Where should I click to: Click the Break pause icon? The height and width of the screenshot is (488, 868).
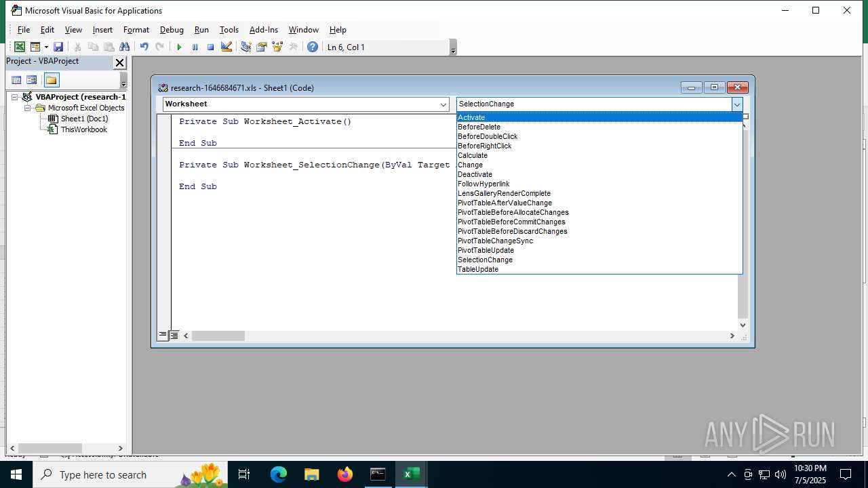click(195, 47)
